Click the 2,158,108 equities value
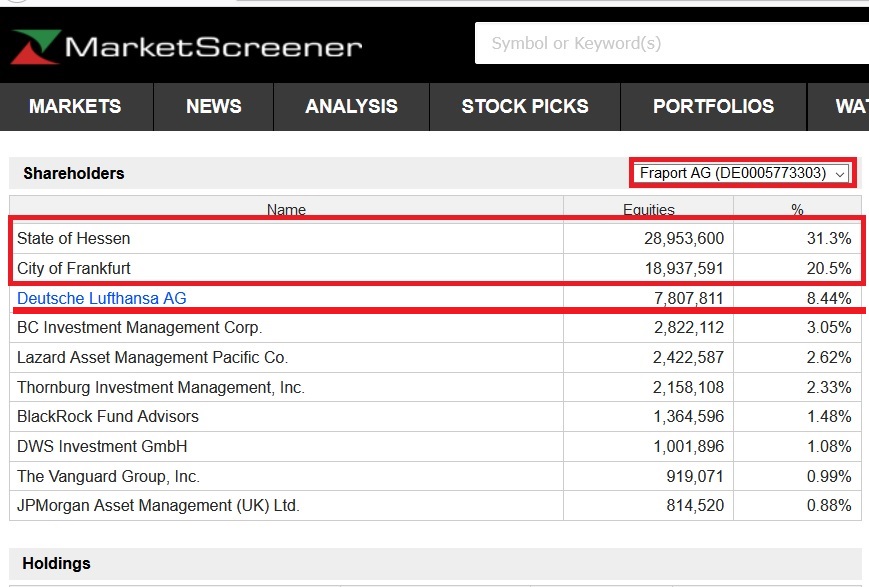The height and width of the screenshot is (587, 869). [688, 387]
